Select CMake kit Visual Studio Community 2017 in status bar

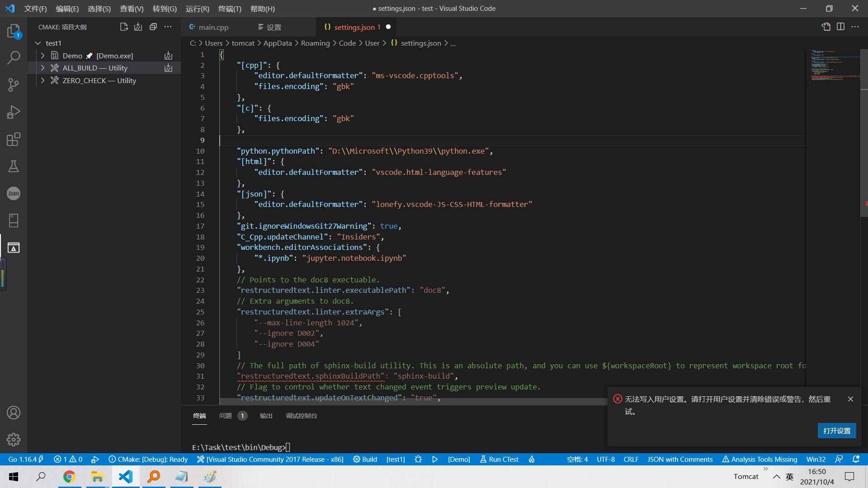tap(270, 459)
